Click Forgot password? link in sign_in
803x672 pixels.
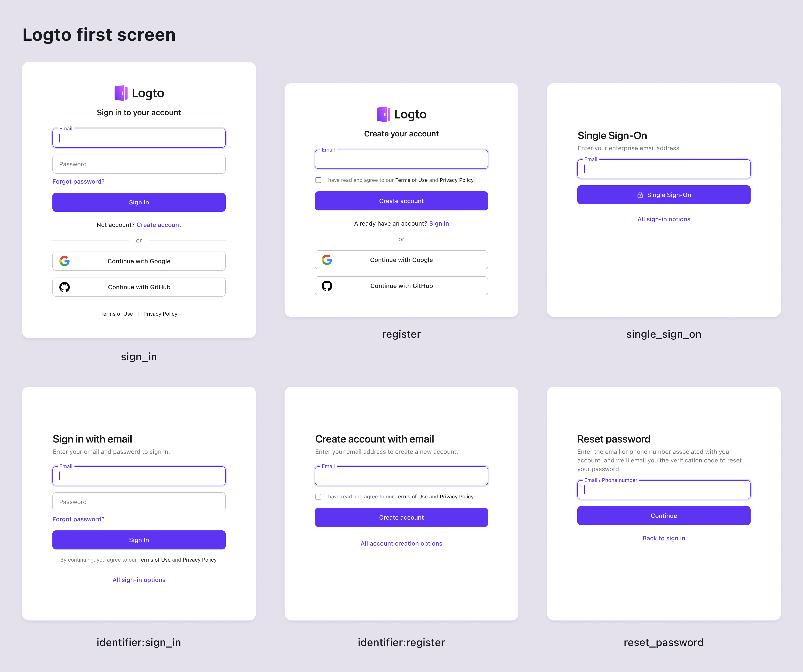pyautogui.click(x=79, y=181)
